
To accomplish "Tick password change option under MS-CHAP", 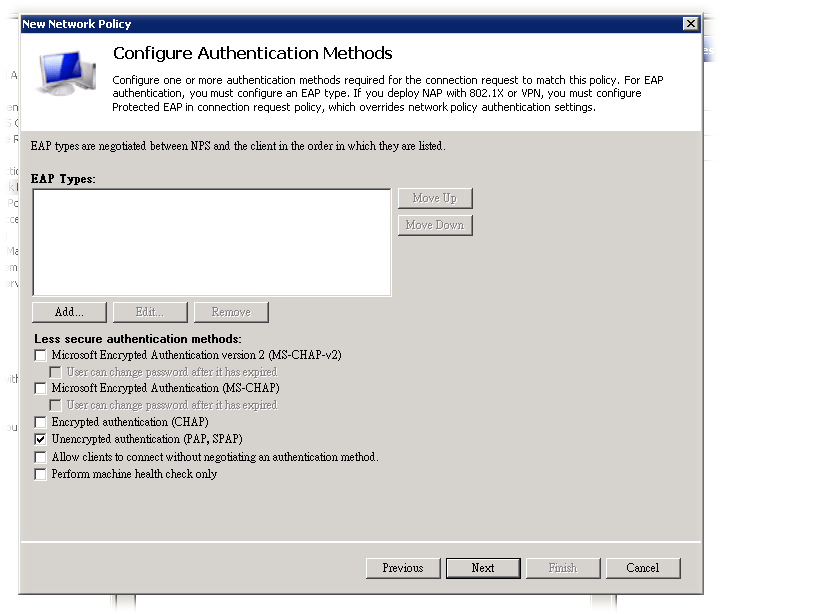I will click(57, 405).
